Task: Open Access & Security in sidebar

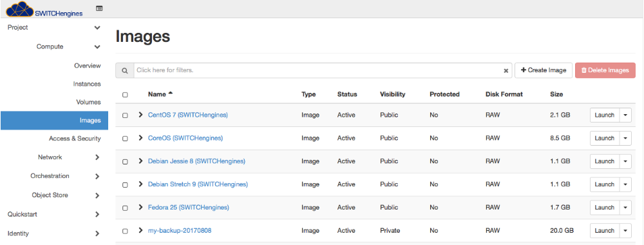Action: pyautogui.click(x=75, y=139)
